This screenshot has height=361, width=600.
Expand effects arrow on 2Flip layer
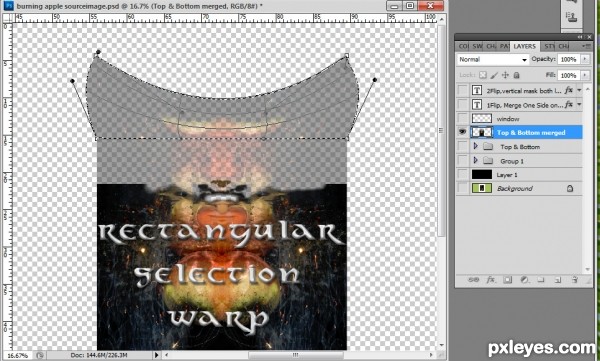tap(579, 90)
